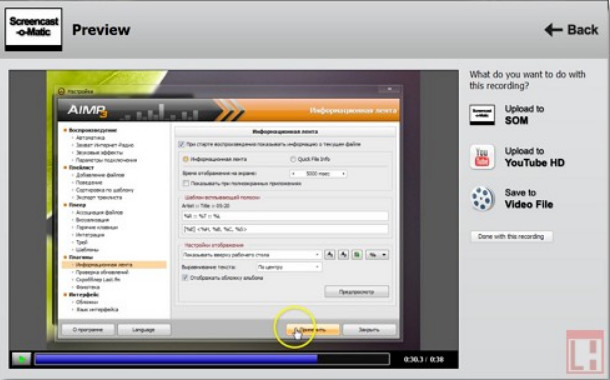Image resolution: width=610 pixels, height=380 pixels.
Task: Toggle the fullscreen applications checkbox
Action: [x=186, y=183]
